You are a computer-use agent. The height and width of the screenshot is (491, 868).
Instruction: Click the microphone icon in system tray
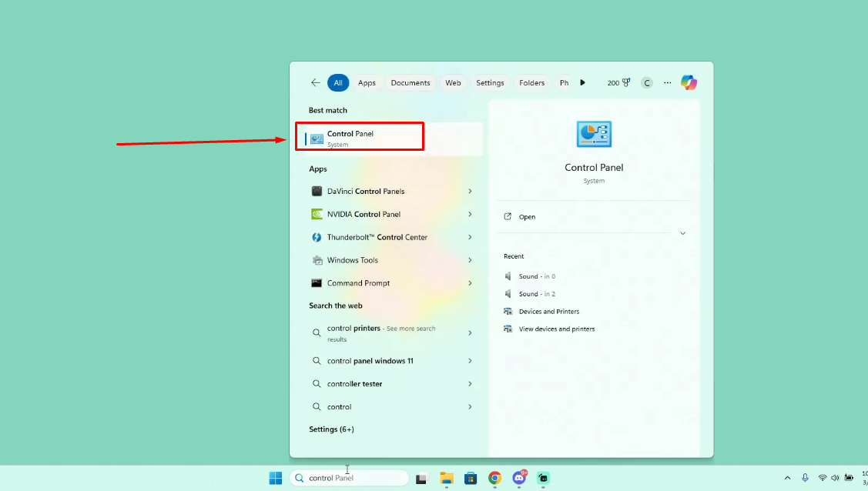point(805,478)
